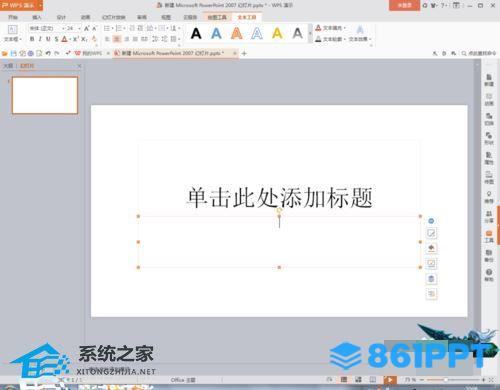
Task: Toggle Underline formatting in the ribbon
Action: pos(48,39)
